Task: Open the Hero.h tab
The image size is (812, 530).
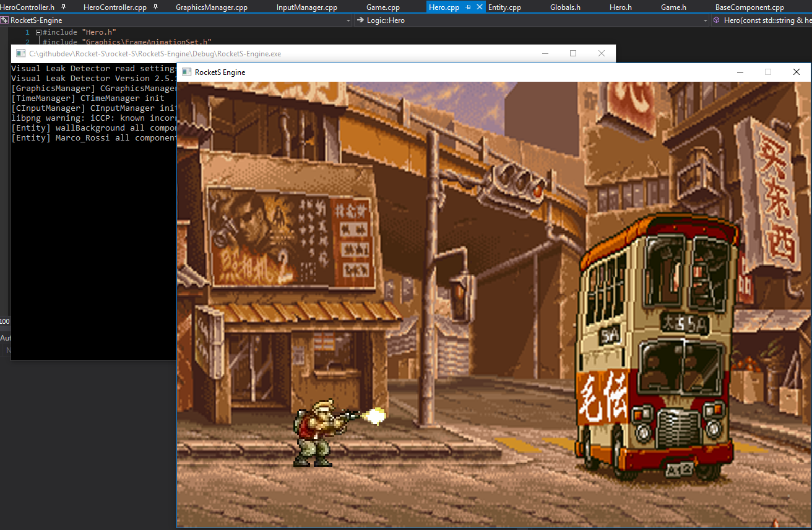Action: pos(621,7)
